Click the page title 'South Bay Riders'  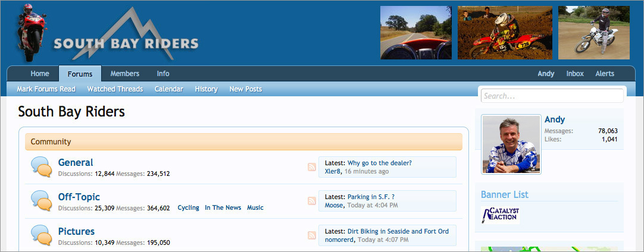click(71, 112)
